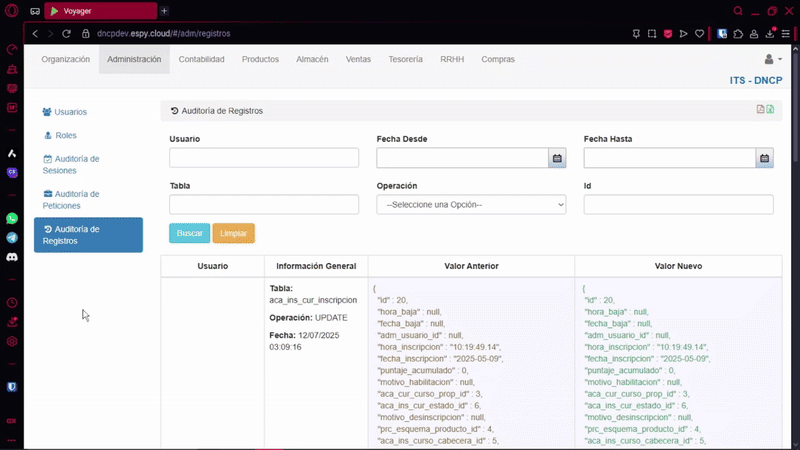Export records to Excel spreadsheet
The height and width of the screenshot is (450, 800).
tap(770, 110)
